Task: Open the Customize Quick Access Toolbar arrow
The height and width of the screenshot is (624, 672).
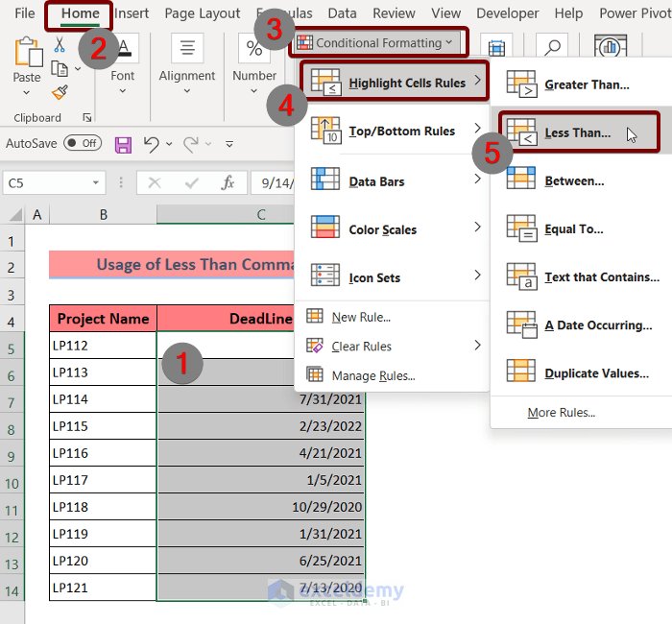Action: (x=229, y=144)
